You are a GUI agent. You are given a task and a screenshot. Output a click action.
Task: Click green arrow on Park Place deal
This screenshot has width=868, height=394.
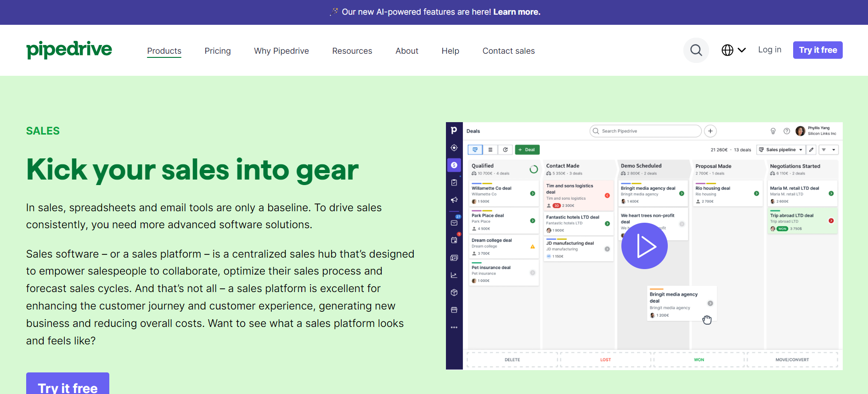(x=533, y=220)
